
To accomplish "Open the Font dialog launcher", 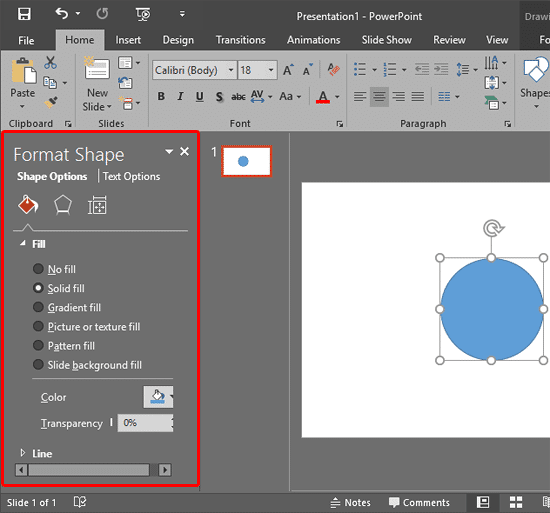I will (x=340, y=124).
